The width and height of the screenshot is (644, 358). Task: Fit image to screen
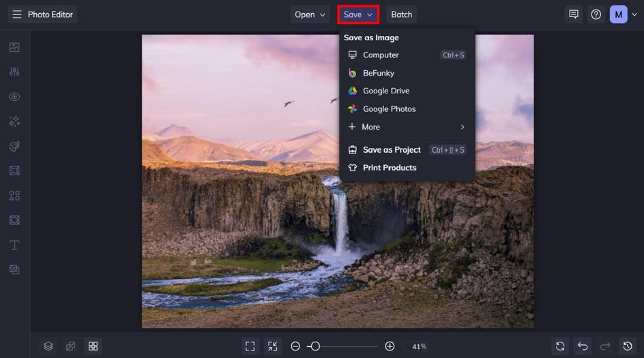(250, 346)
